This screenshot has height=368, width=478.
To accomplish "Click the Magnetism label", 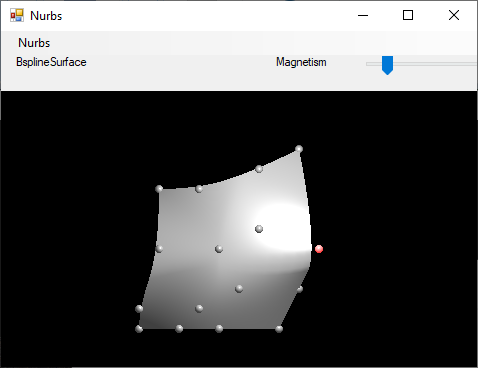I will coord(301,62).
